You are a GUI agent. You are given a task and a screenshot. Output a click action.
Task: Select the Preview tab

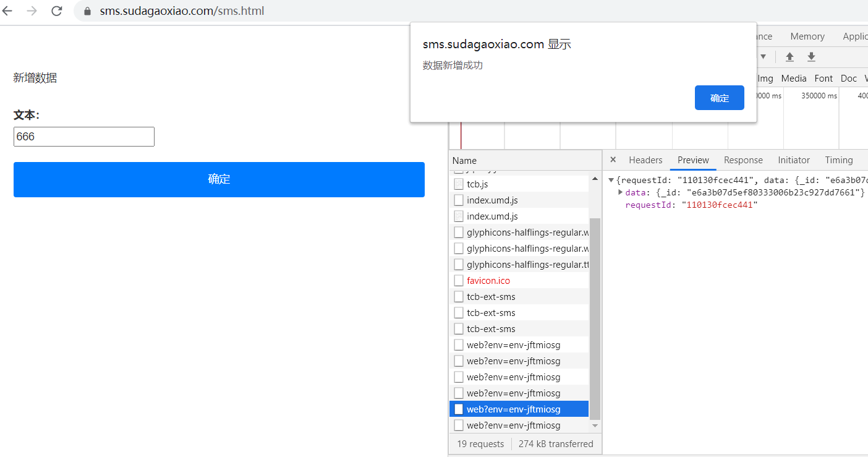(x=693, y=160)
